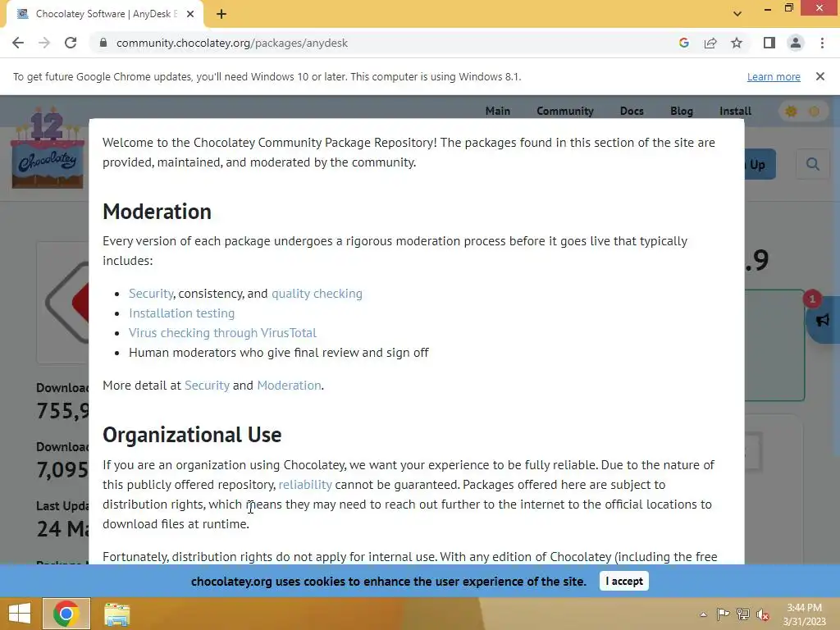Follow the reliability link
The width and height of the screenshot is (840, 630).
coord(305,484)
